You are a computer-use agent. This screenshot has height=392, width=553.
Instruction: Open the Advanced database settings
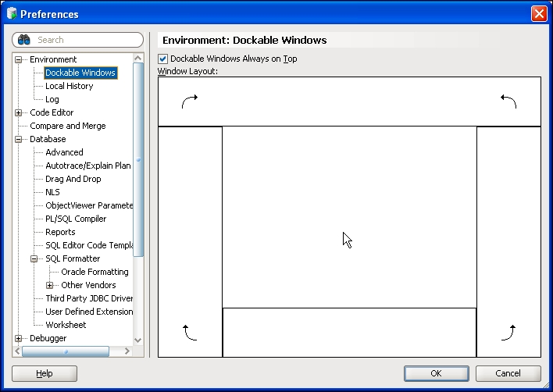pos(64,152)
